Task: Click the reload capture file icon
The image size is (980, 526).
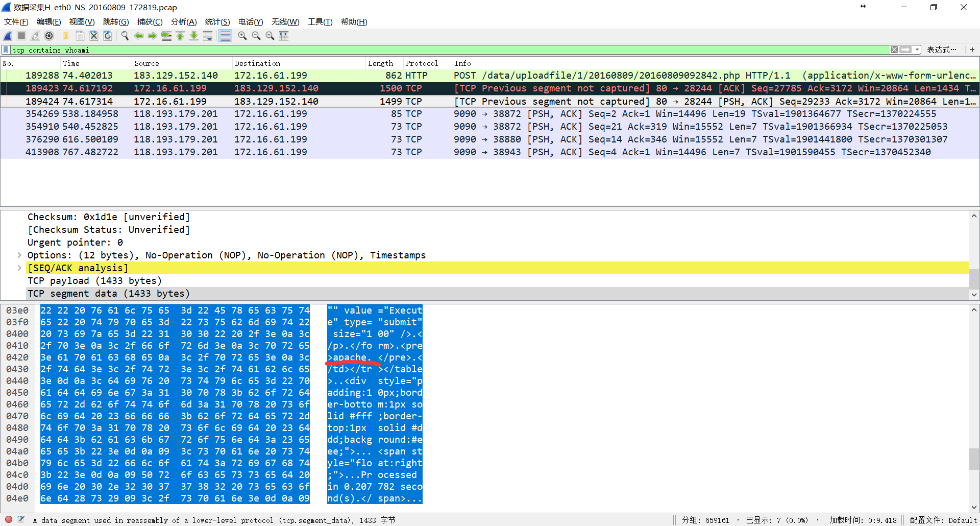Action: click(x=108, y=36)
